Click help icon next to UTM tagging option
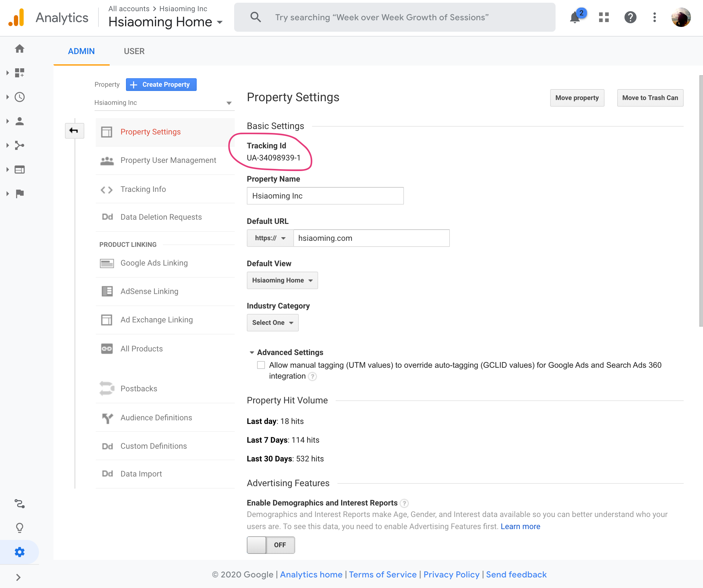Viewport: 703px width, 588px height. point(312,376)
